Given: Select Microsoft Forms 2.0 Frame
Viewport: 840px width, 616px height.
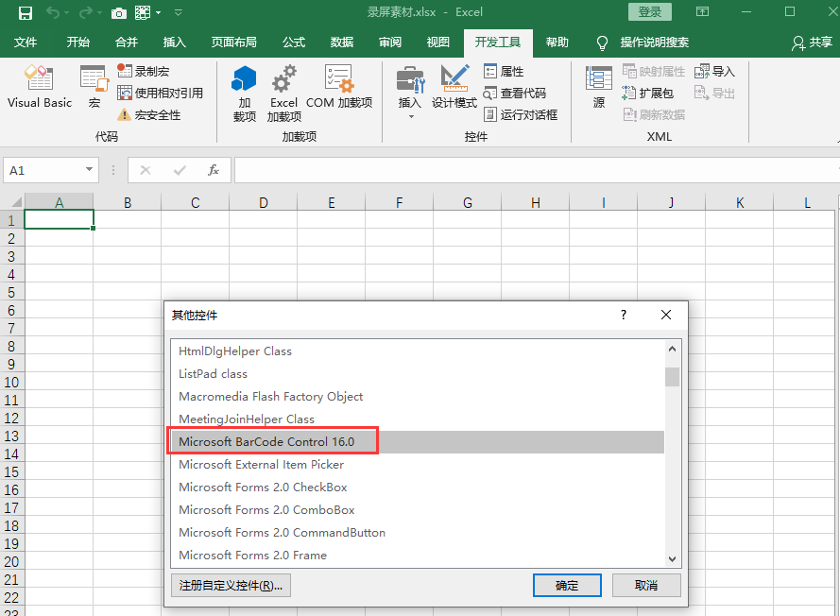Looking at the screenshot, I should point(418,555).
